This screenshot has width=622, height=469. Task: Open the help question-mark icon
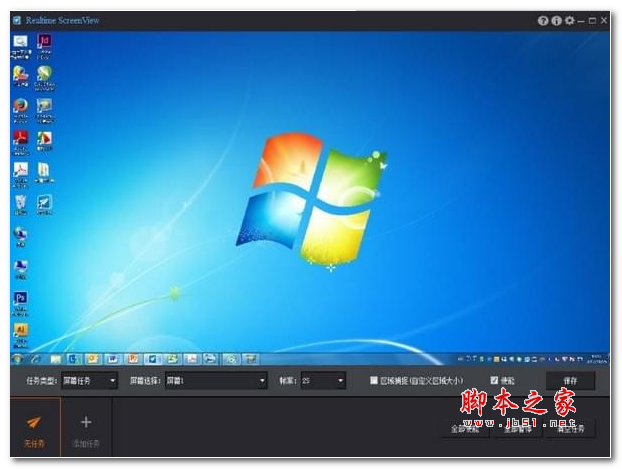click(543, 21)
